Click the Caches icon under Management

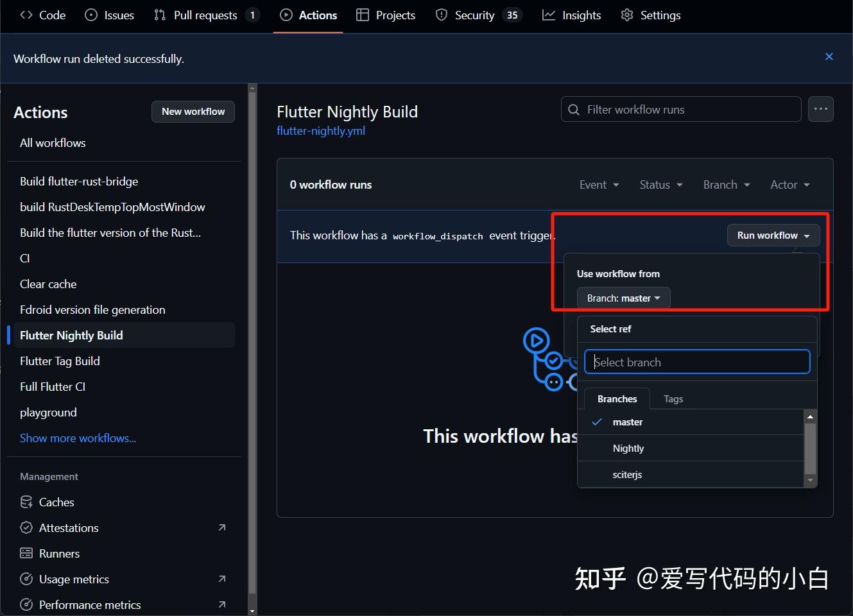click(26, 502)
